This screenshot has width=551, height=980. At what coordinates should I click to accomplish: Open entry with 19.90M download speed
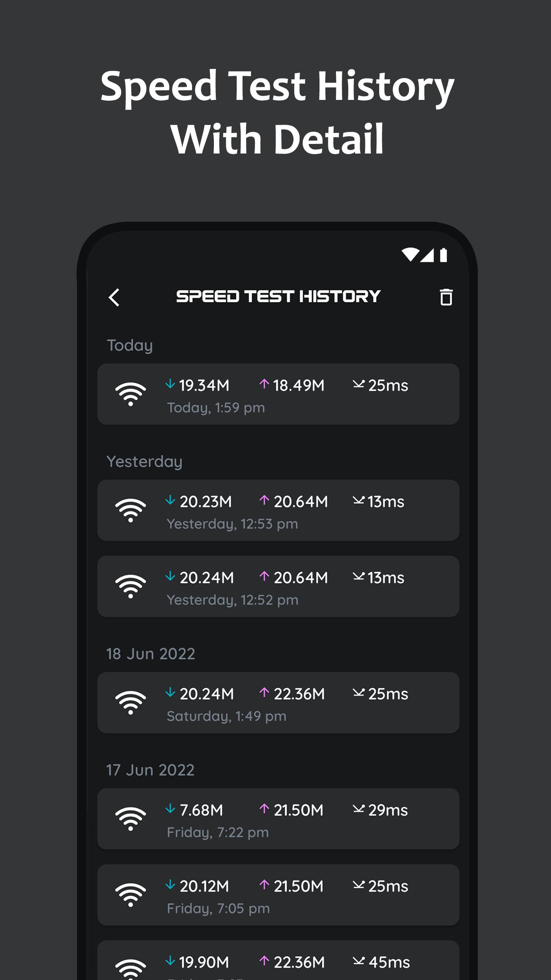click(278, 960)
